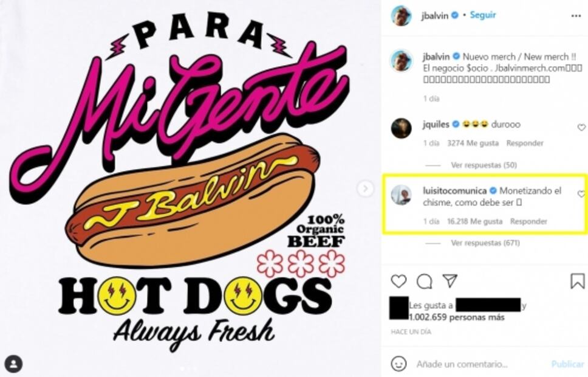
Task: Expand Ver respuestas (671) replies
Action: (x=485, y=243)
